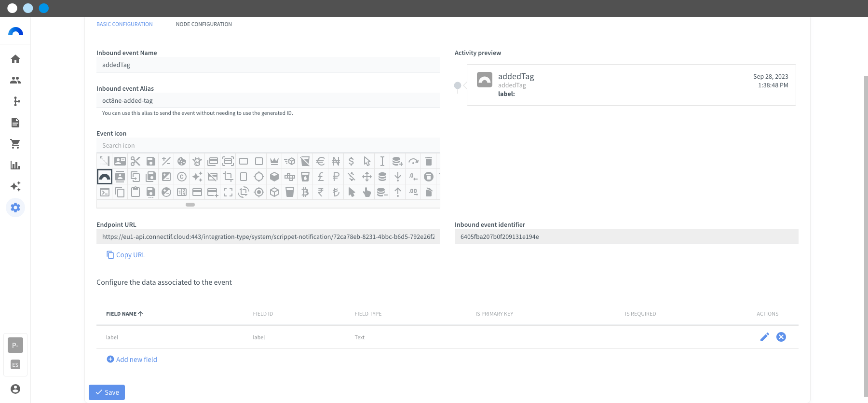This screenshot has width=868, height=403.
Task: Click the Endpoint URL field
Action: coord(268,236)
